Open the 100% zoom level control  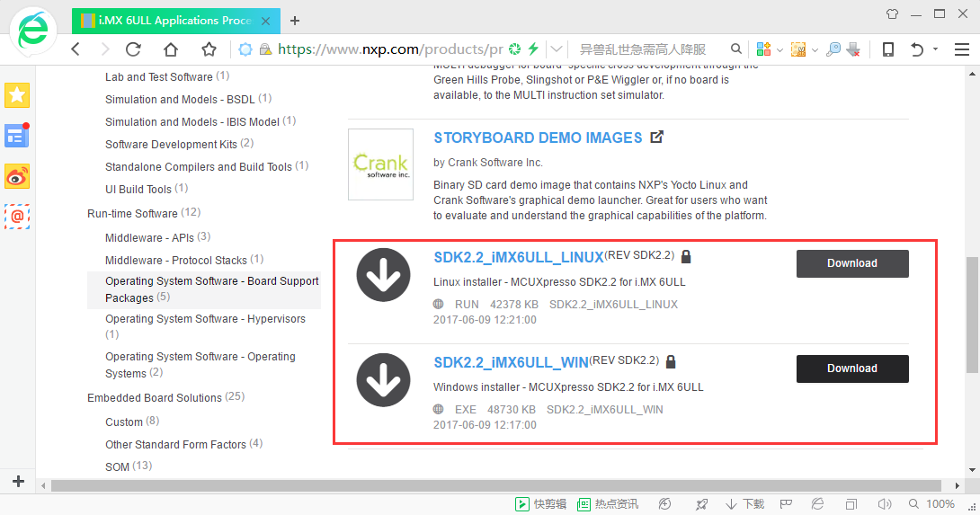[x=931, y=503]
